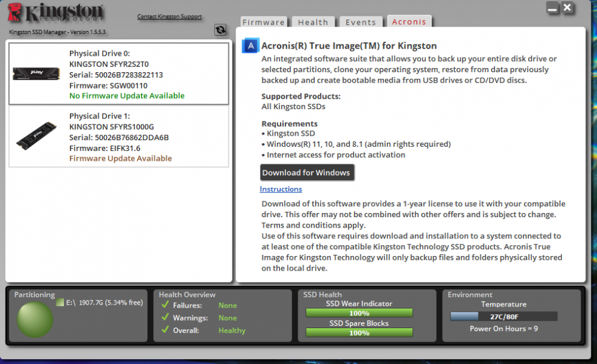Open the Events tab
The width and height of the screenshot is (597, 364).
(361, 22)
